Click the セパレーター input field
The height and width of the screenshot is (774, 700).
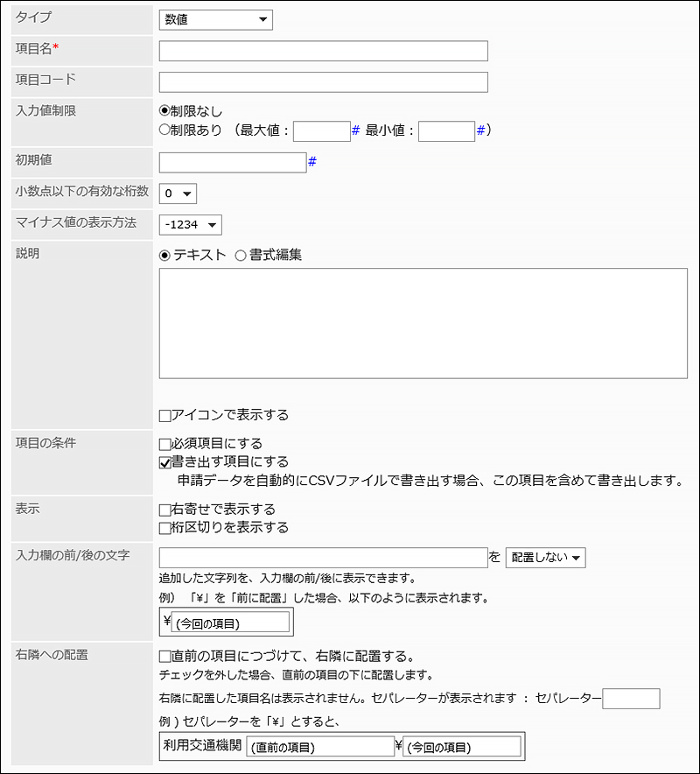[x=631, y=699]
